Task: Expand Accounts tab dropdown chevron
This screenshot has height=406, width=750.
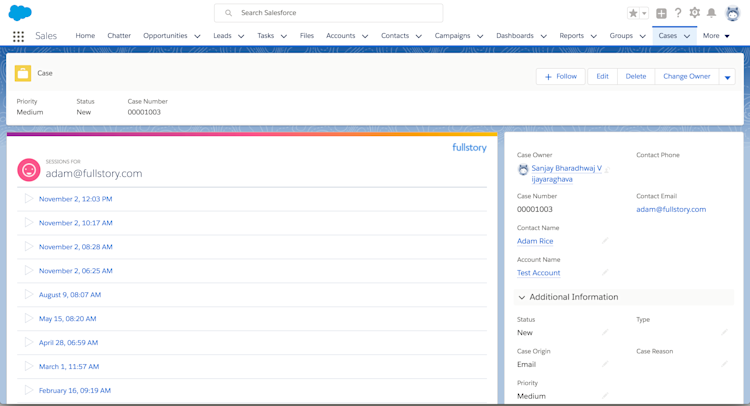Action: pyautogui.click(x=365, y=36)
